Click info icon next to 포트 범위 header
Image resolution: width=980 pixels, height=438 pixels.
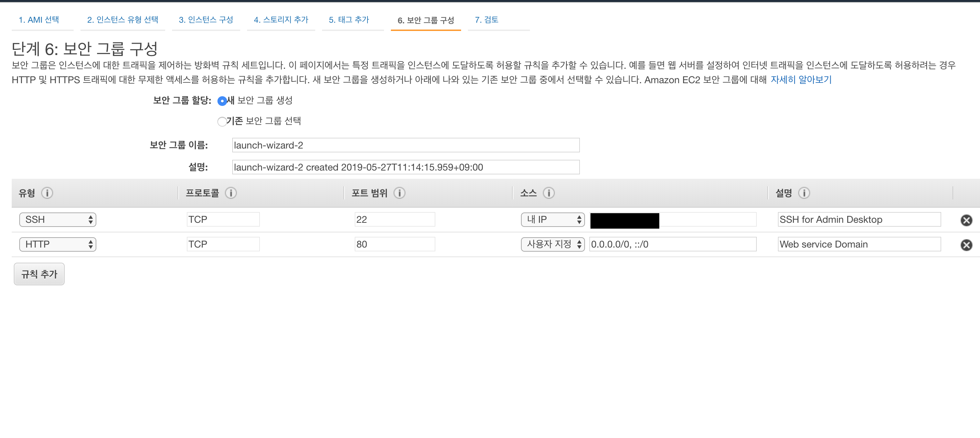(x=399, y=193)
